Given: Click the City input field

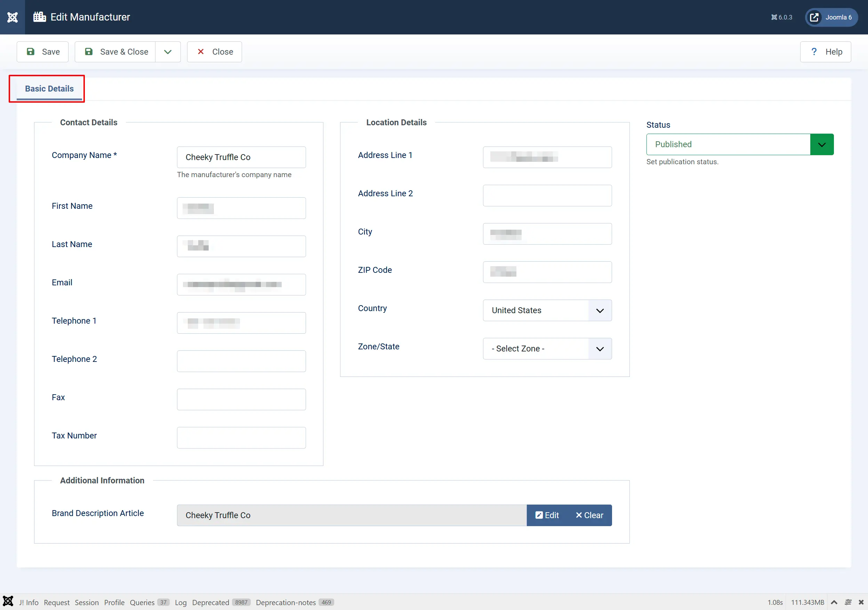Looking at the screenshot, I should pos(547,234).
